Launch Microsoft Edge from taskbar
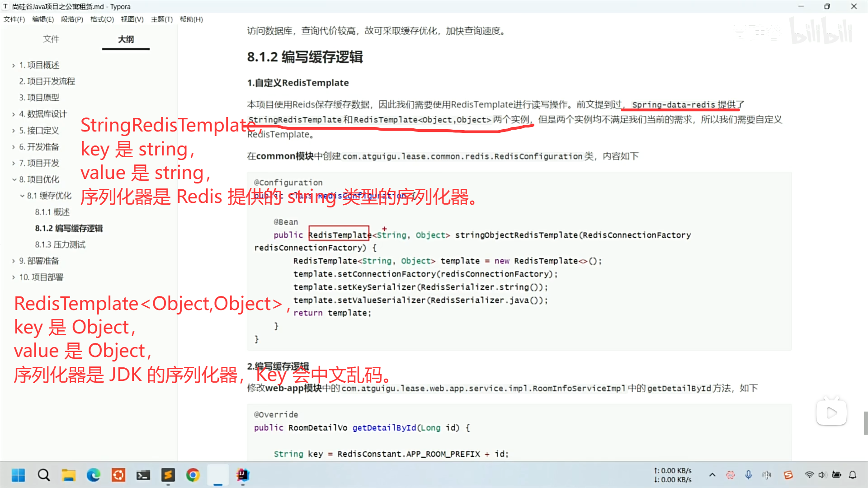 (94, 475)
